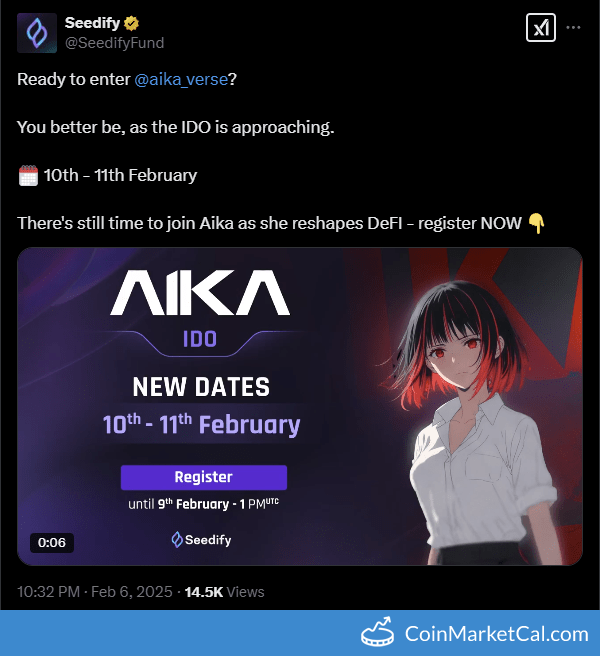Viewport: 600px width, 656px height.
Task: Click the NEW DATES heading in banner
Action: [x=201, y=387]
